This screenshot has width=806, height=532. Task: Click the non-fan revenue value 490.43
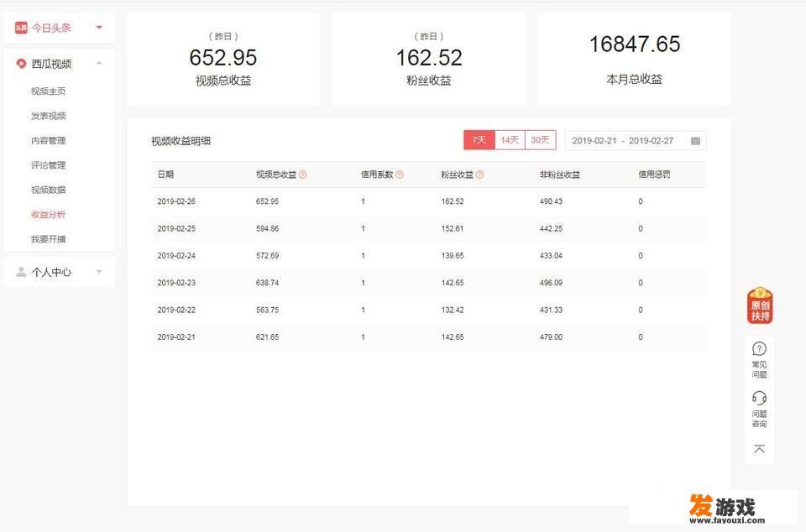click(x=551, y=201)
